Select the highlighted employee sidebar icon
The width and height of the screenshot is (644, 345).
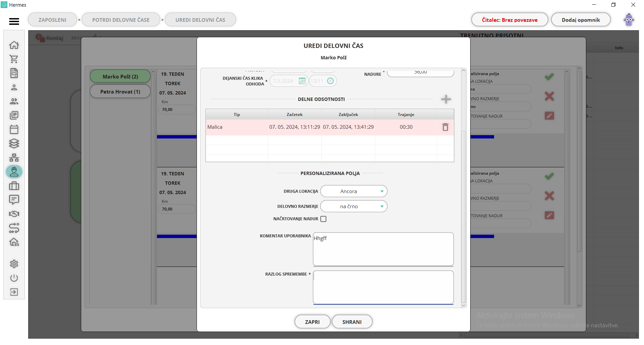pos(14,172)
